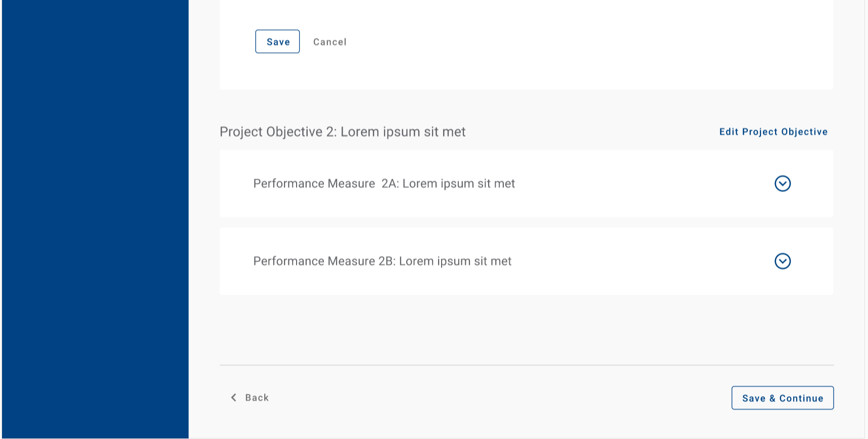
Task: Select the Performance Measure 2A title text
Action: point(384,184)
